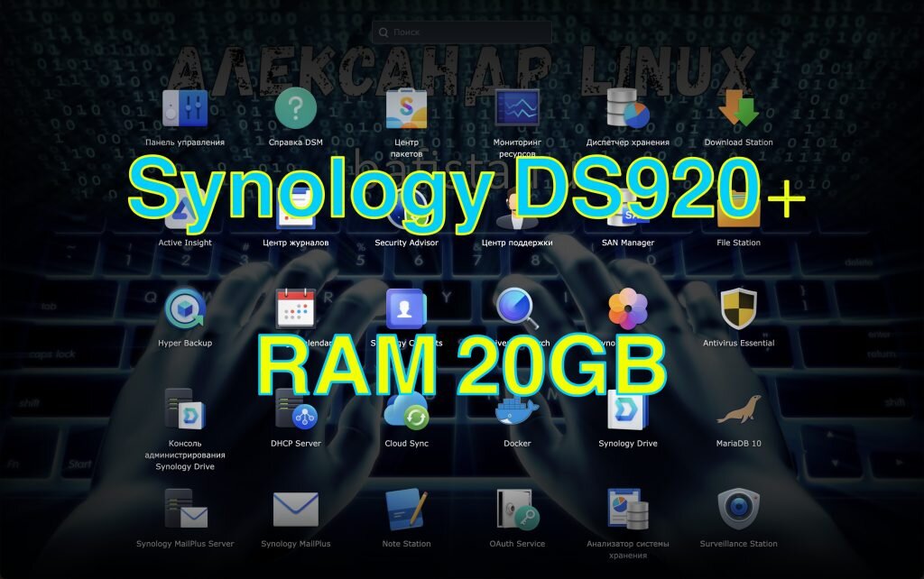
Task: Open MariaDB 10
Action: click(738, 409)
